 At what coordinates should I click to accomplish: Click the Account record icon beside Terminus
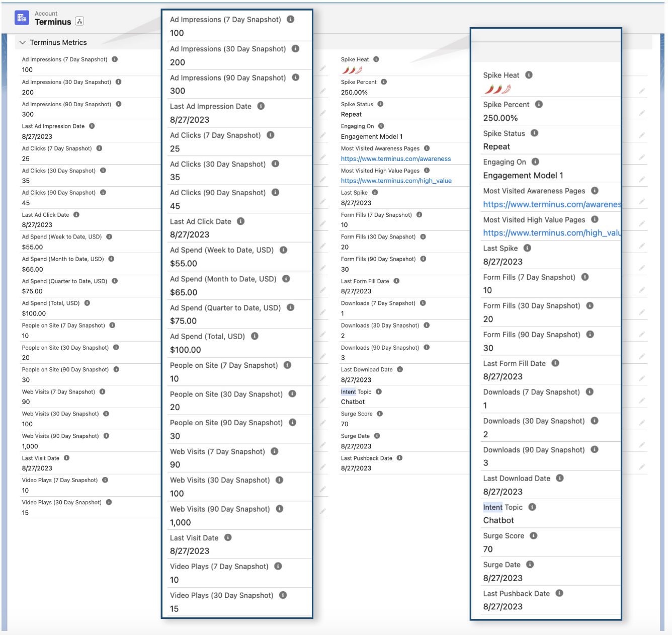(x=22, y=18)
